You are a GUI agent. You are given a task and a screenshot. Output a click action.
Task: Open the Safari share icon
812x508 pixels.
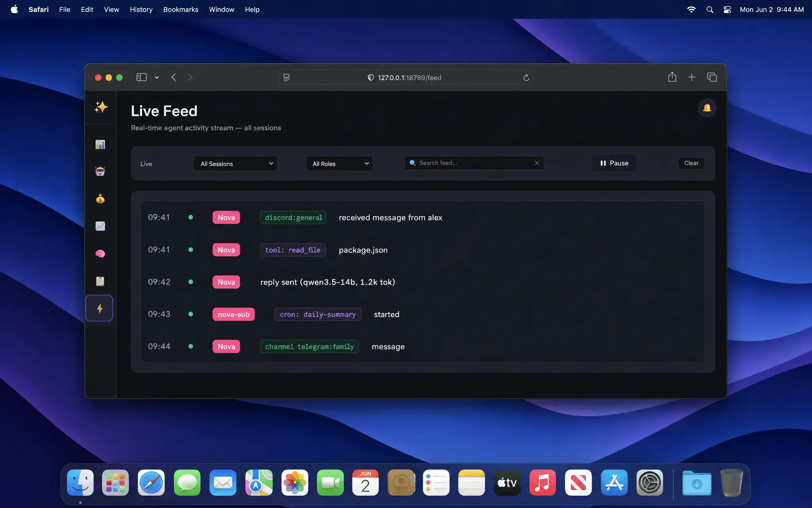click(672, 77)
